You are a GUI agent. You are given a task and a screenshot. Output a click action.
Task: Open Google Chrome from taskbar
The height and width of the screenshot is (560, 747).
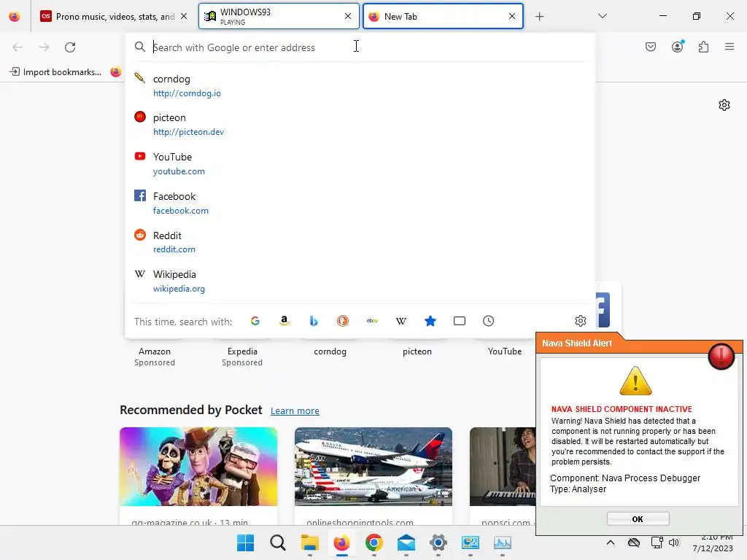click(x=374, y=542)
